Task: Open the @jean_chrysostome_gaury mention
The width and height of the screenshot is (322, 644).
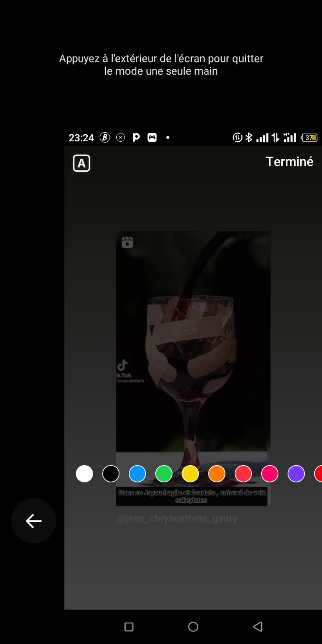Action: pyautogui.click(x=177, y=519)
